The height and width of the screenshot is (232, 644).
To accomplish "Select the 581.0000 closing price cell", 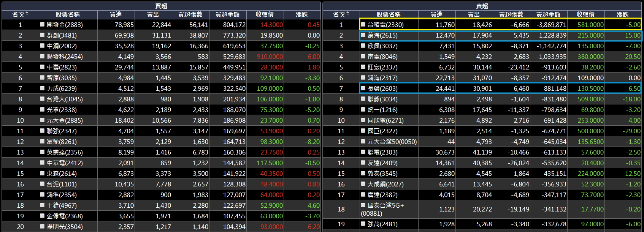I will tap(586, 25).
